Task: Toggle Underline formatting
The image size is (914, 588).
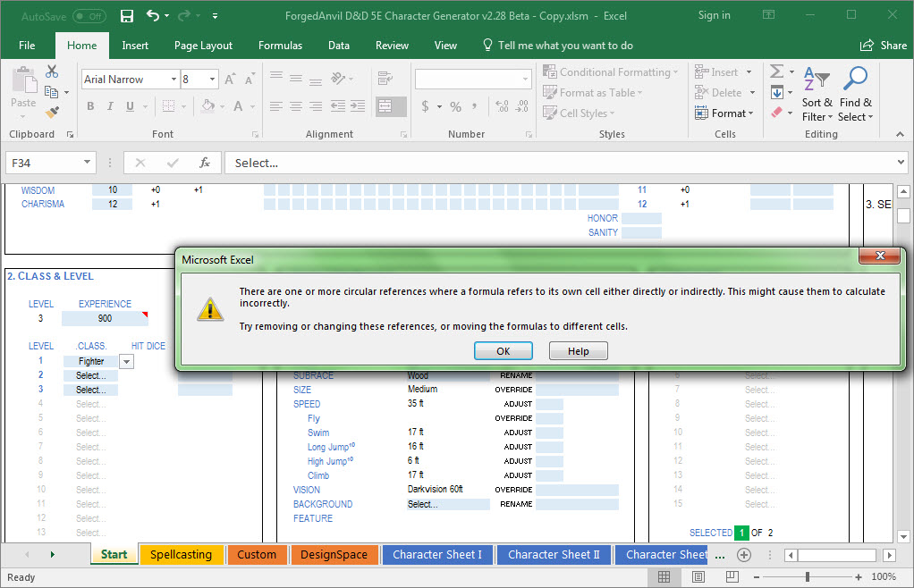Action: (130, 106)
